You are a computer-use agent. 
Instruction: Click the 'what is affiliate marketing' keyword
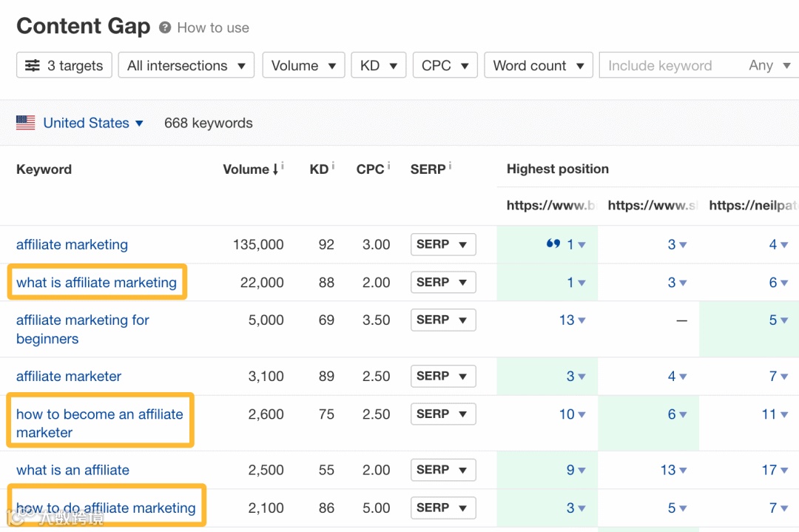click(x=96, y=283)
